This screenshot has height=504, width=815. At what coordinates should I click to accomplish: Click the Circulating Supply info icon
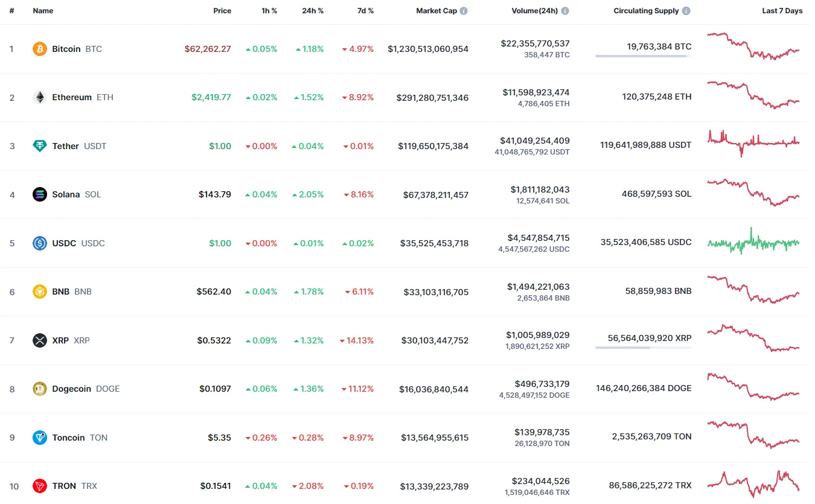[686, 11]
